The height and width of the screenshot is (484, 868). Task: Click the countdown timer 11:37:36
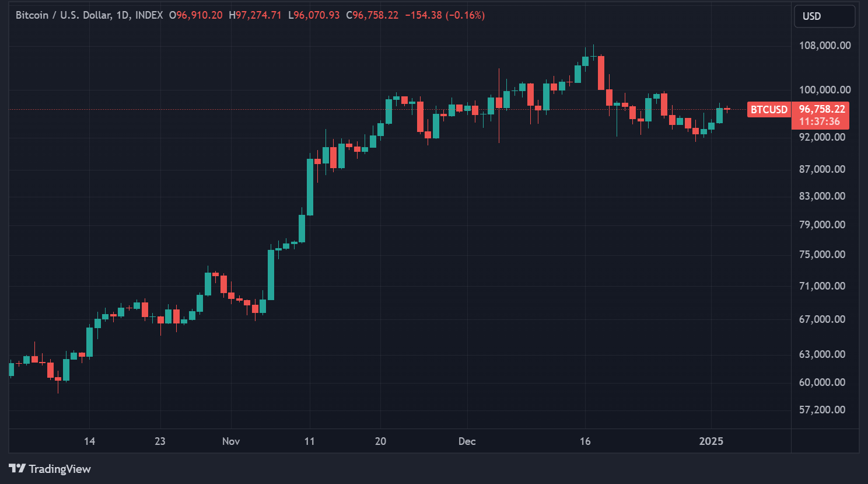[819, 121]
